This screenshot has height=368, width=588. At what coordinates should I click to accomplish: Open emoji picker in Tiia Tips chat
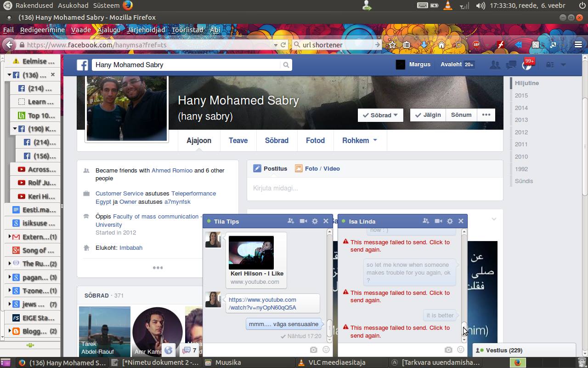[x=326, y=350]
